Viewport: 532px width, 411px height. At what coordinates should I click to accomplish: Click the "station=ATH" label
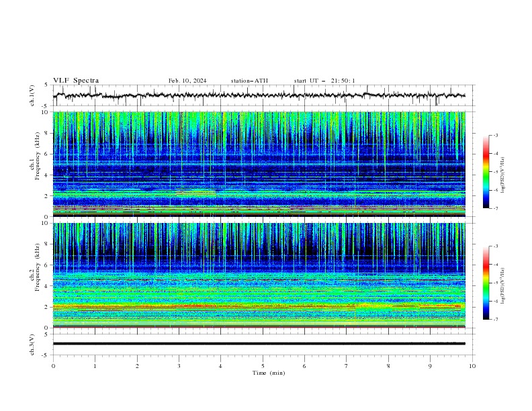(249, 81)
